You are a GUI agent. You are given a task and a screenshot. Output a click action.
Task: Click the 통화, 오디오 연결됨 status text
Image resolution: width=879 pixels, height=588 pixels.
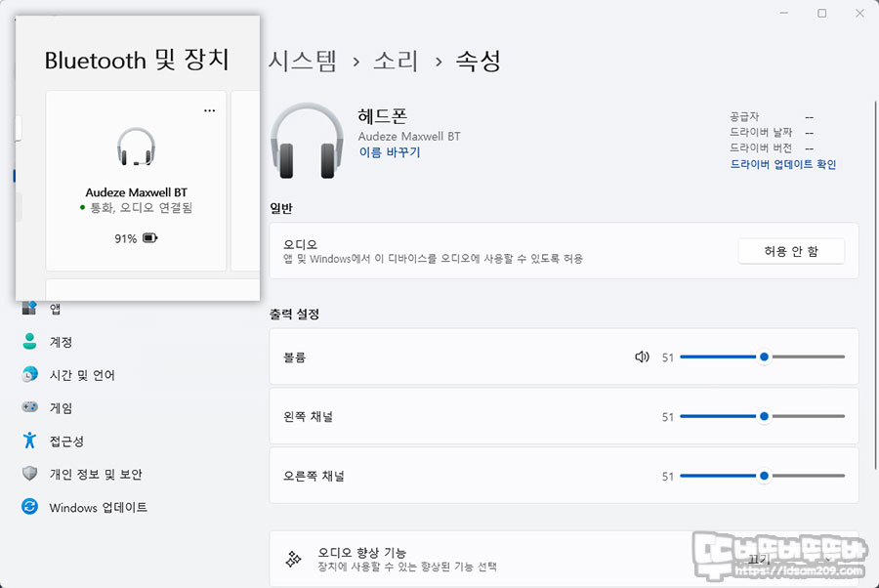(x=142, y=208)
